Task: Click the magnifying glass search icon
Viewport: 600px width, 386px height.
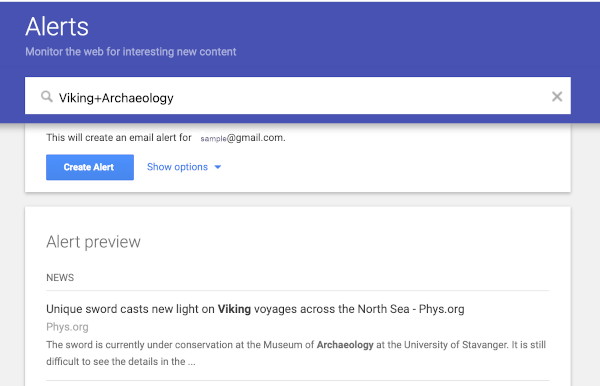Action: coord(47,97)
